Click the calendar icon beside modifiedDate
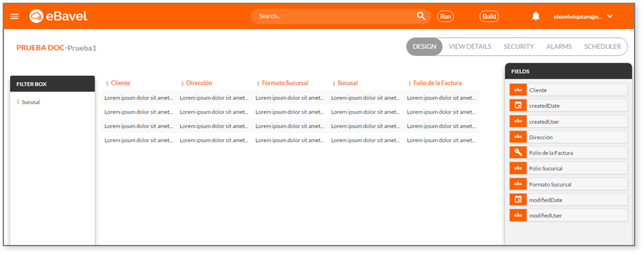This screenshot has height=255, width=644. [518, 199]
